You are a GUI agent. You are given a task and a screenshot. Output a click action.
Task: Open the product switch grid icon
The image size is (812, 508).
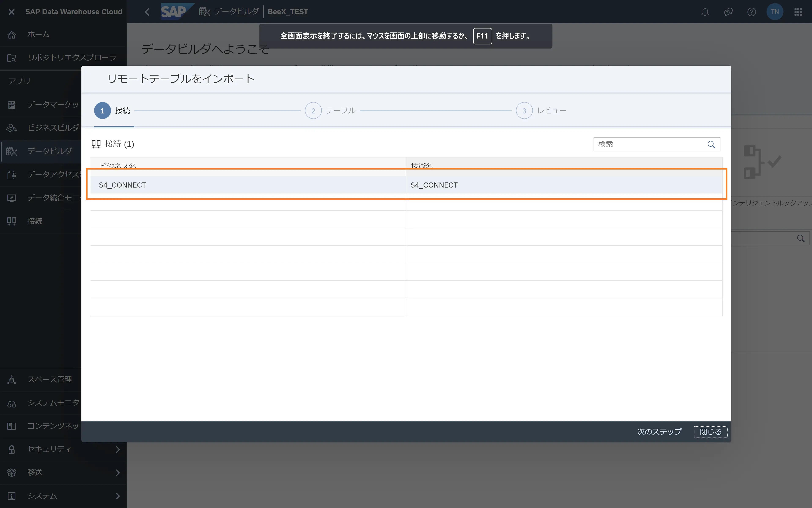pyautogui.click(x=798, y=12)
